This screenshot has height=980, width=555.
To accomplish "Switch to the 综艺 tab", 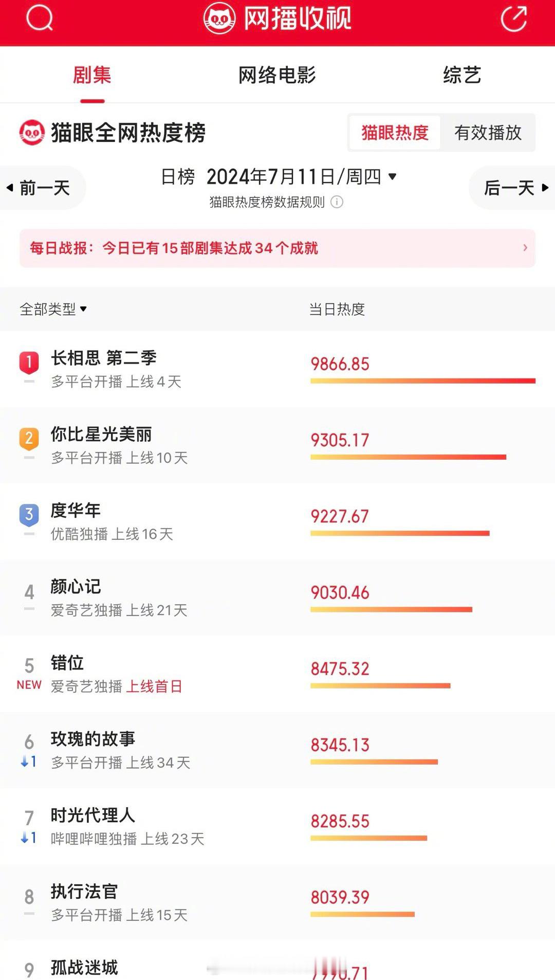I will click(462, 75).
